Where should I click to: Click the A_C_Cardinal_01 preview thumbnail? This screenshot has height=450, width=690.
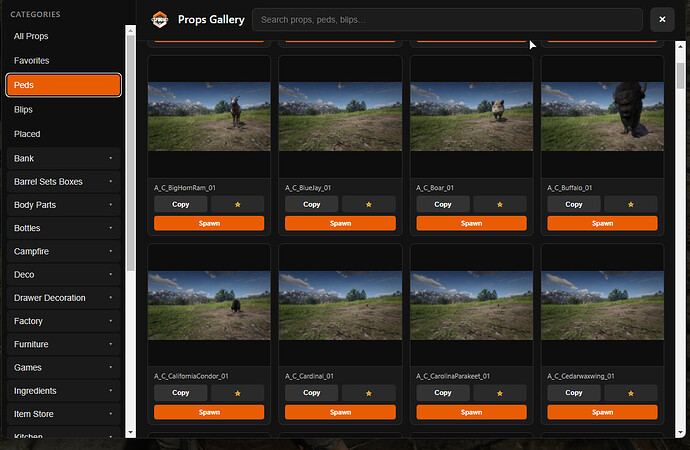[340, 305]
